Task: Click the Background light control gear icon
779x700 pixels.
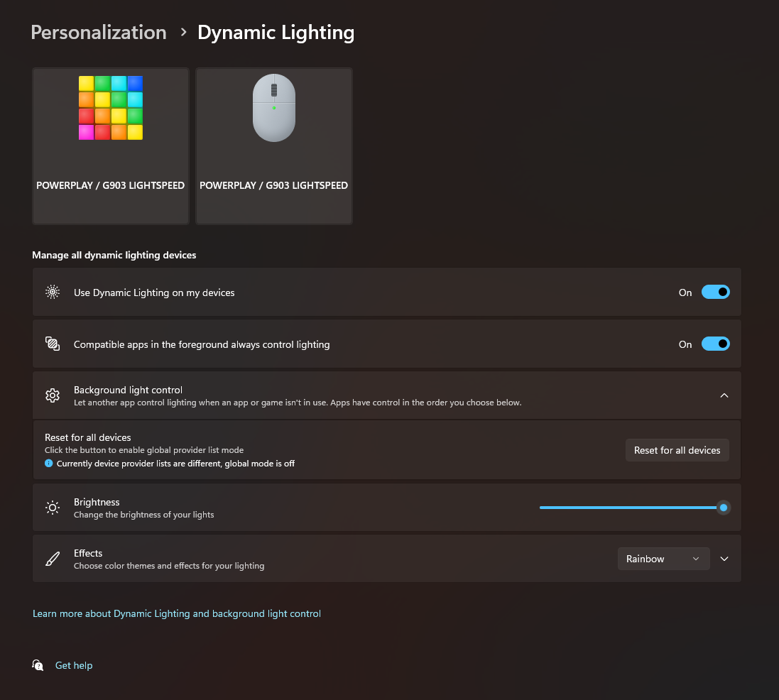Action: [53, 395]
